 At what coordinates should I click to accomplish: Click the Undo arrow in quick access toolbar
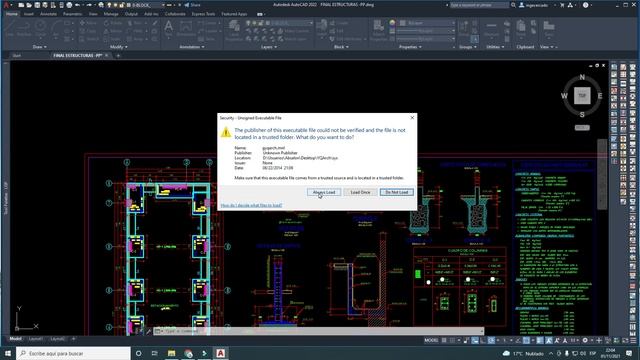click(78, 5)
